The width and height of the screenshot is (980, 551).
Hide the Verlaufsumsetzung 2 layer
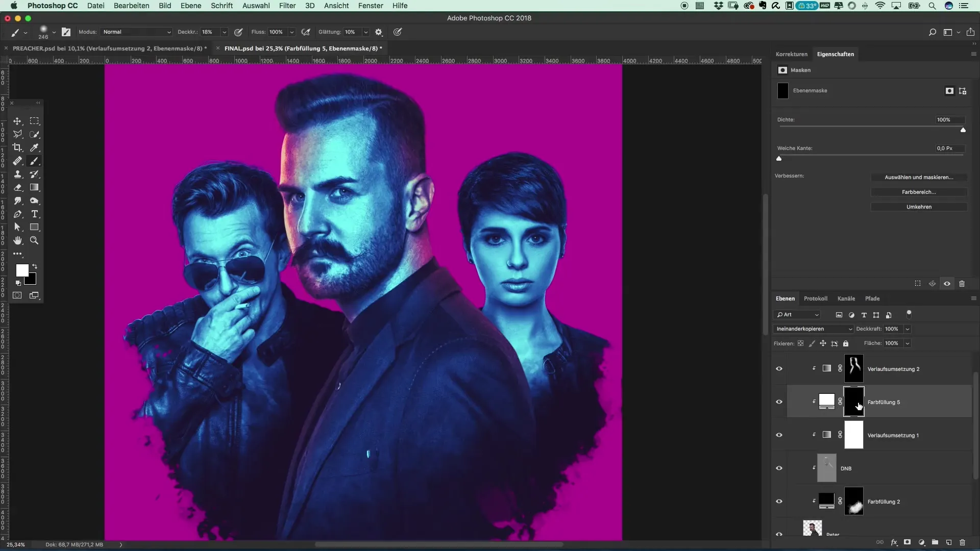coord(779,369)
